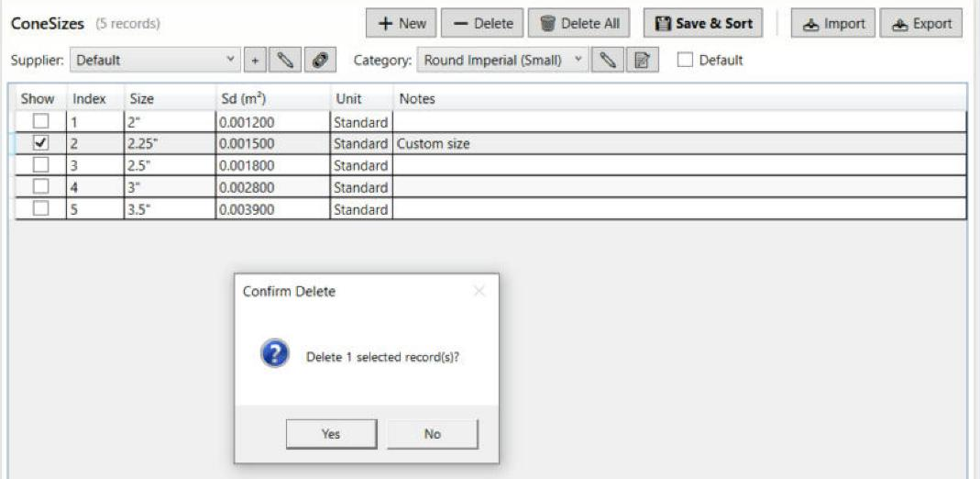Sort by the Index column header
This screenshot has width=980, height=479.
pyautogui.click(x=95, y=99)
